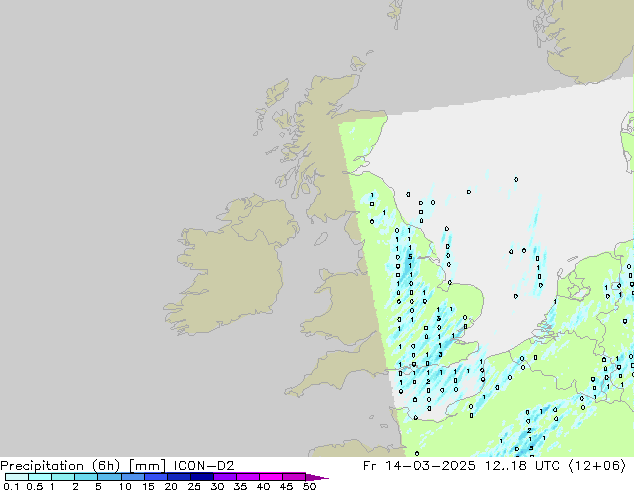The width and height of the screenshot is (634, 490).
Task: Click the 1–2 mm legend color swatch
Action: (x=63, y=477)
